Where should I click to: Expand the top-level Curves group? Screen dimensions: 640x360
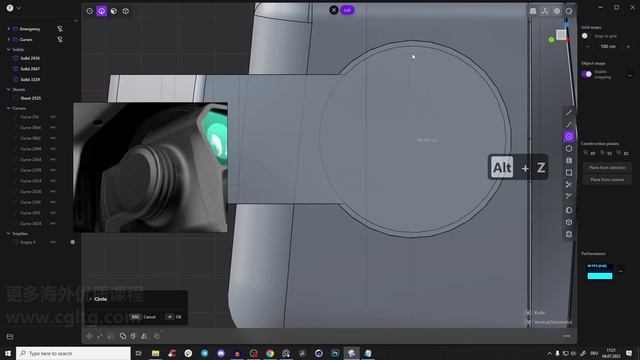tap(9, 39)
